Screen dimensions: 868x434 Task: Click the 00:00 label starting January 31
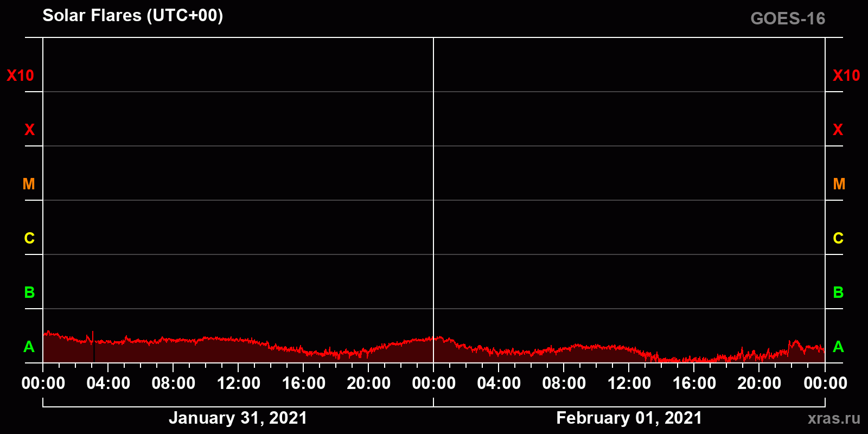(x=43, y=384)
